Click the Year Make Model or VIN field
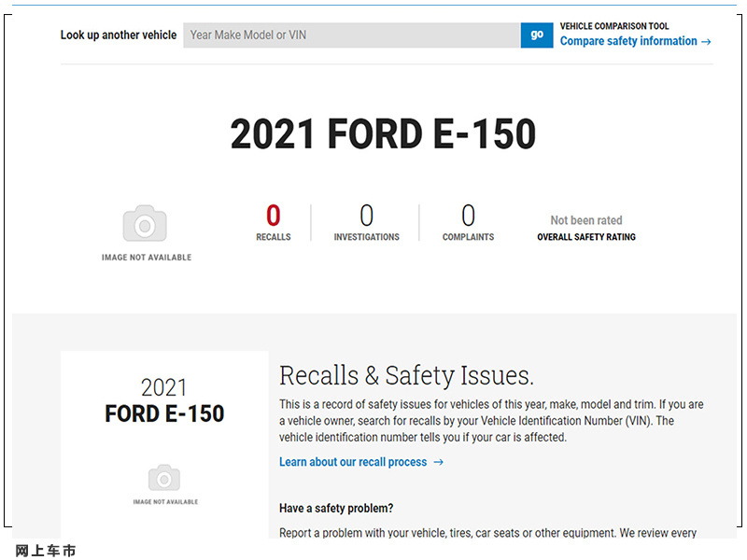 (x=351, y=35)
